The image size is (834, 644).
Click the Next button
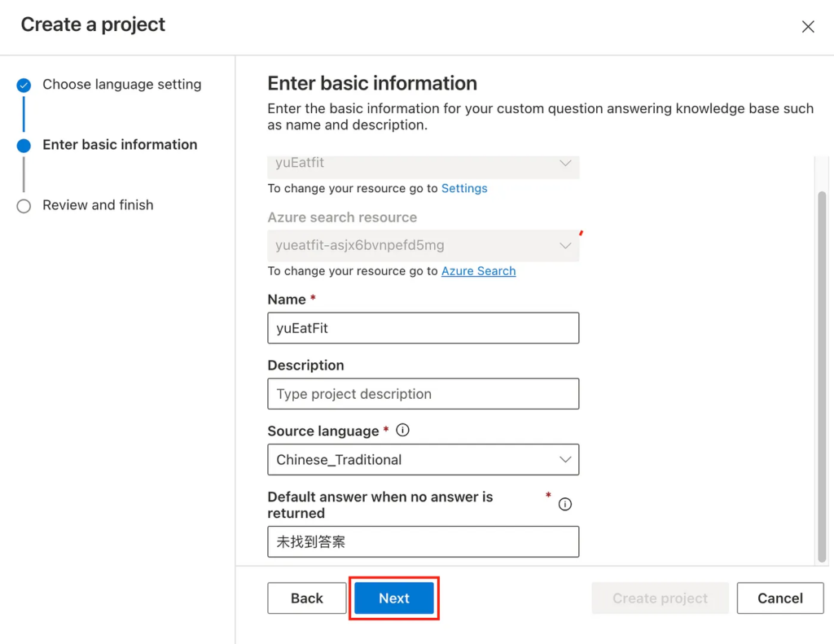(x=394, y=598)
